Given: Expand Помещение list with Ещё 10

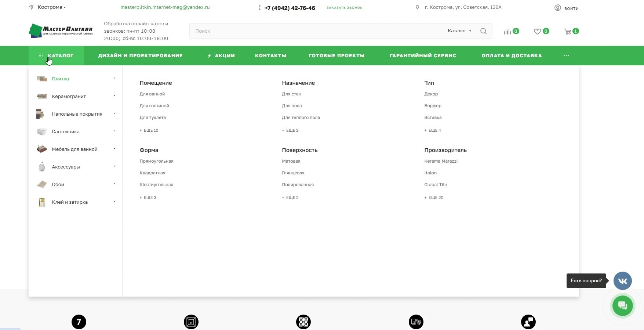Looking at the screenshot, I should [x=150, y=130].
